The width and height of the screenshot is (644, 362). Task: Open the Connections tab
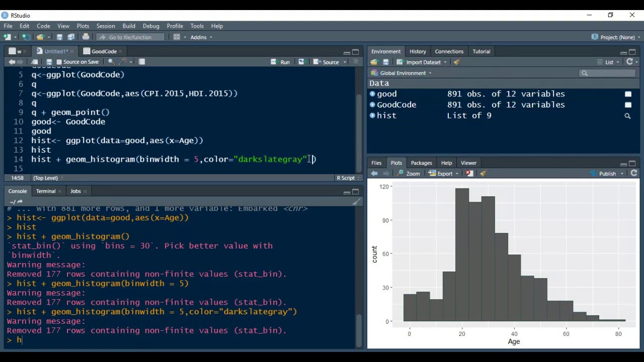click(x=449, y=51)
